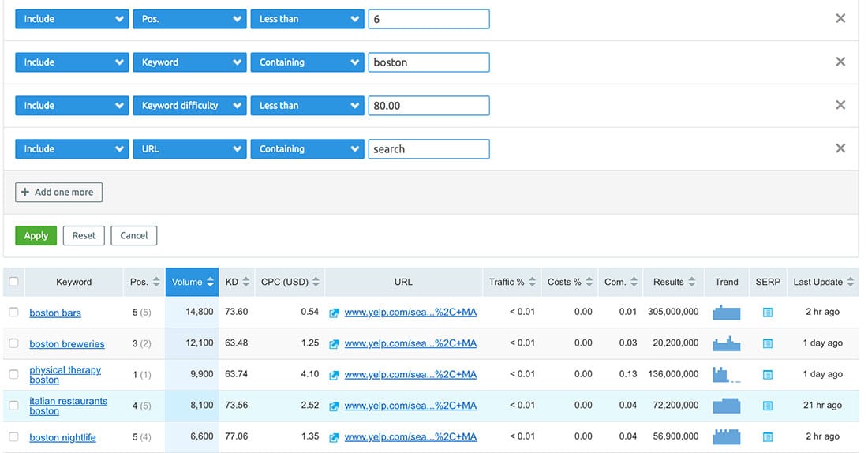
Task: Open external link icon for boston breweries
Action: point(334,344)
